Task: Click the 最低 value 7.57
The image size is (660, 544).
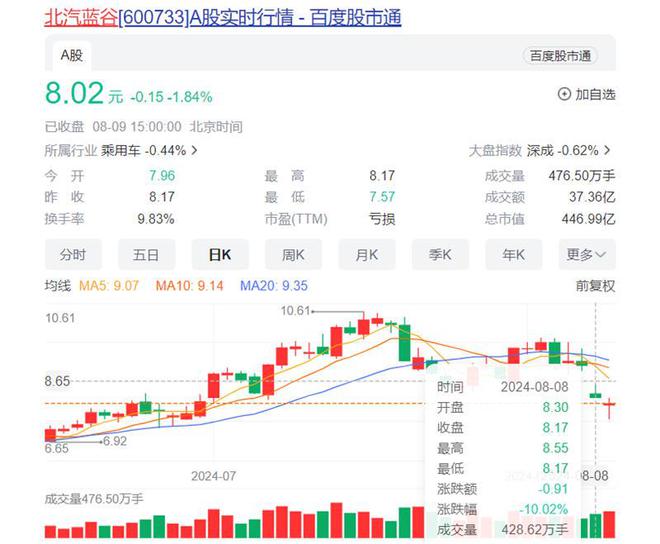Action: 382,197
